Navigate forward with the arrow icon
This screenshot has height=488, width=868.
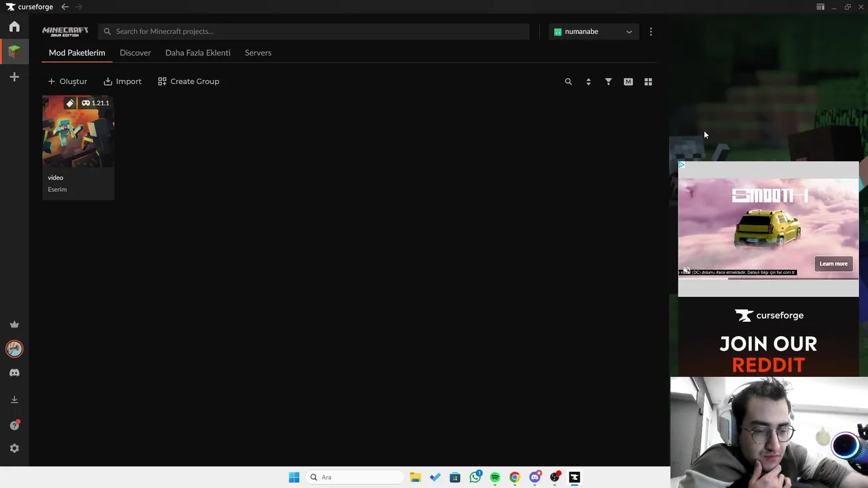click(79, 7)
